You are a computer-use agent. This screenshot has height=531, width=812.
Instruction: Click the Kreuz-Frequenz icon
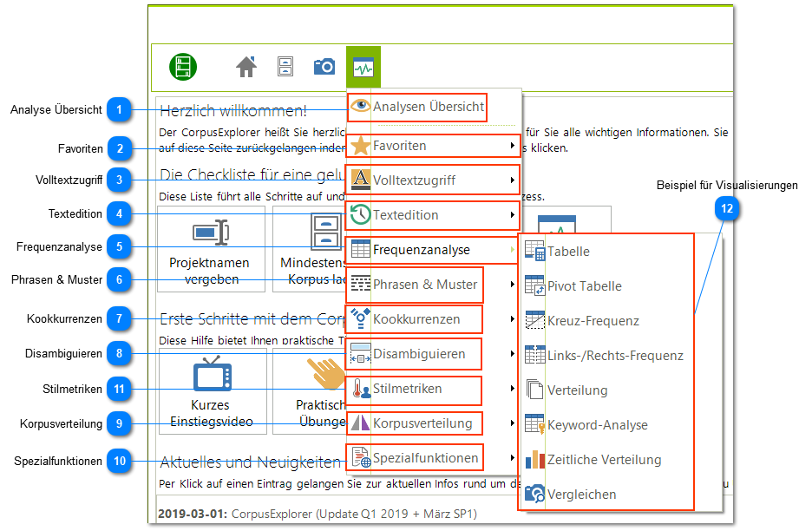[535, 320]
